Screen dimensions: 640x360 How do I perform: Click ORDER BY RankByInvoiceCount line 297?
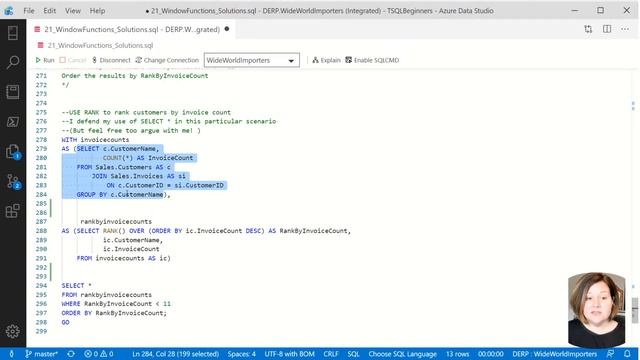coord(114,313)
